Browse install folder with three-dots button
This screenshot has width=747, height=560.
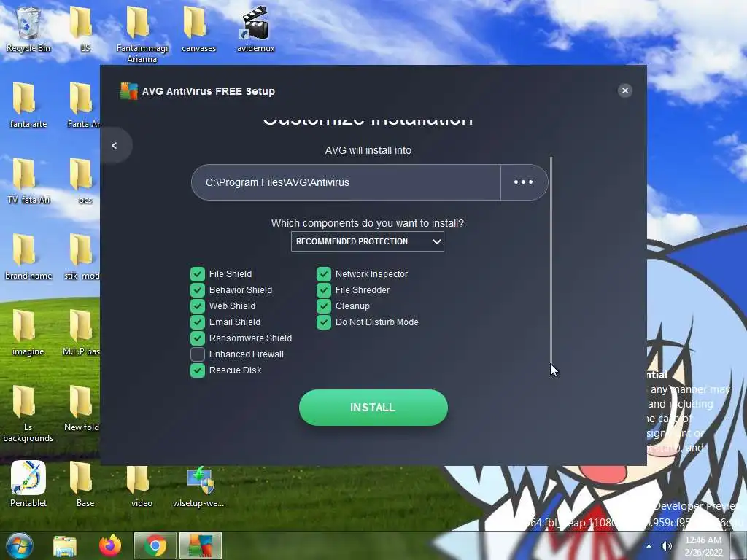coord(524,182)
